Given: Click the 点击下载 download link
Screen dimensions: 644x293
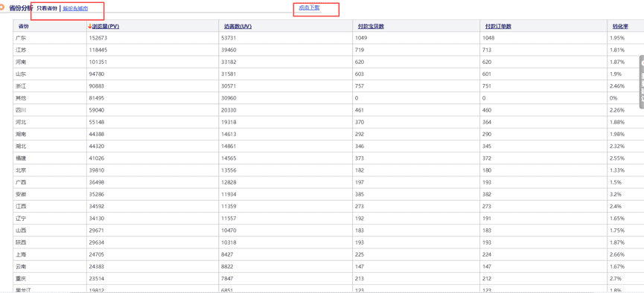Looking at the screenshot, I should [x=309, y=7].
